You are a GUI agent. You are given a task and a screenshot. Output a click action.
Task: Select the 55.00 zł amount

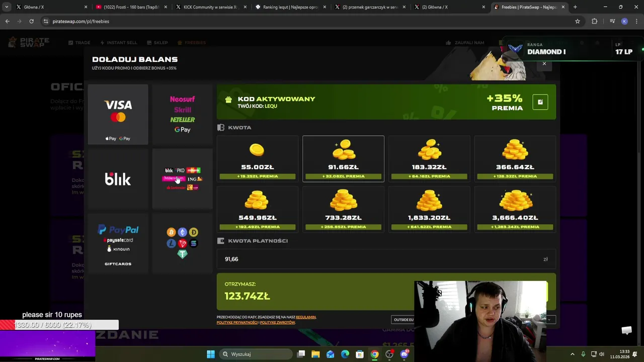pyautogui.click(x=258, y=159)
